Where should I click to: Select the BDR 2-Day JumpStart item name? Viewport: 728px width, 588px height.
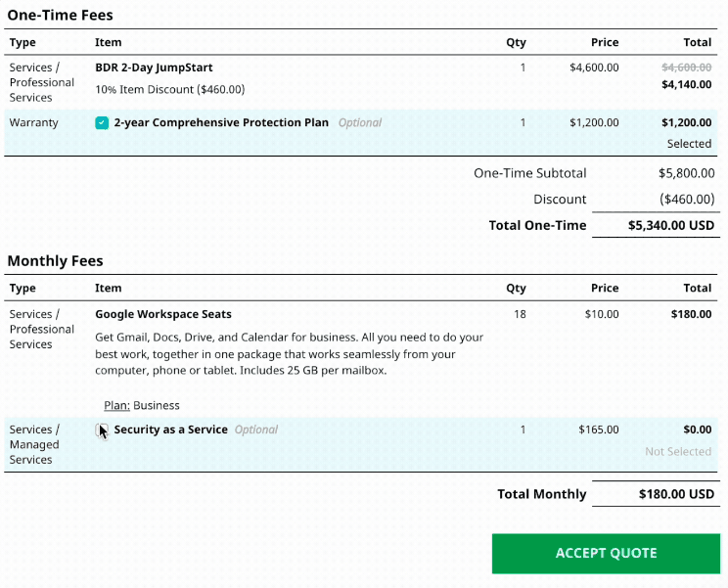[x=154, y=68]
